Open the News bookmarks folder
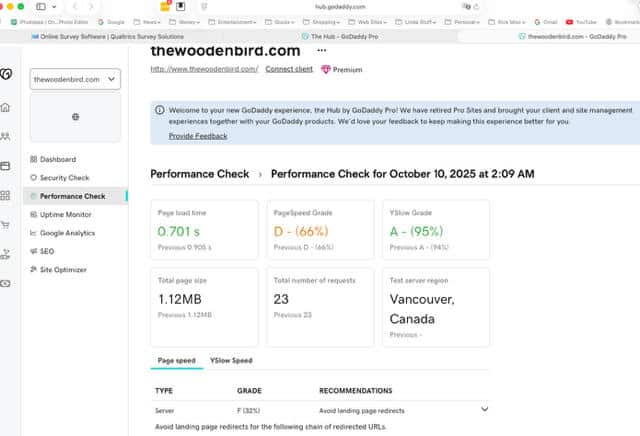The width and height of the screenshot is (640, 436). (147, 22)
